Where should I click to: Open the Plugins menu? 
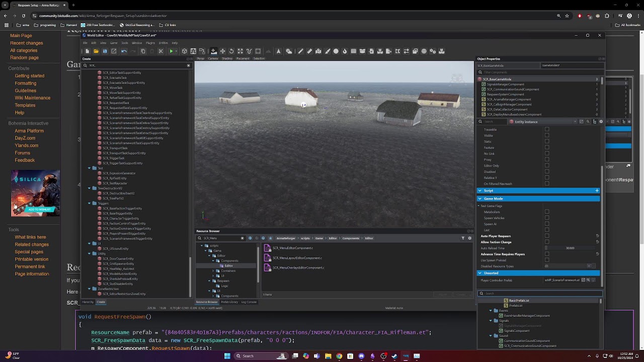[150, 43]
